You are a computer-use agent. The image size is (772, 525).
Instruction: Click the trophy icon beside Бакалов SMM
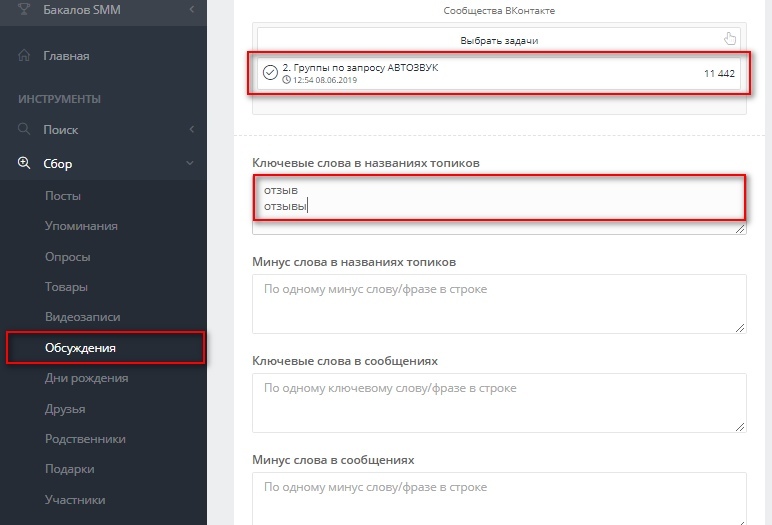[23, 8]
